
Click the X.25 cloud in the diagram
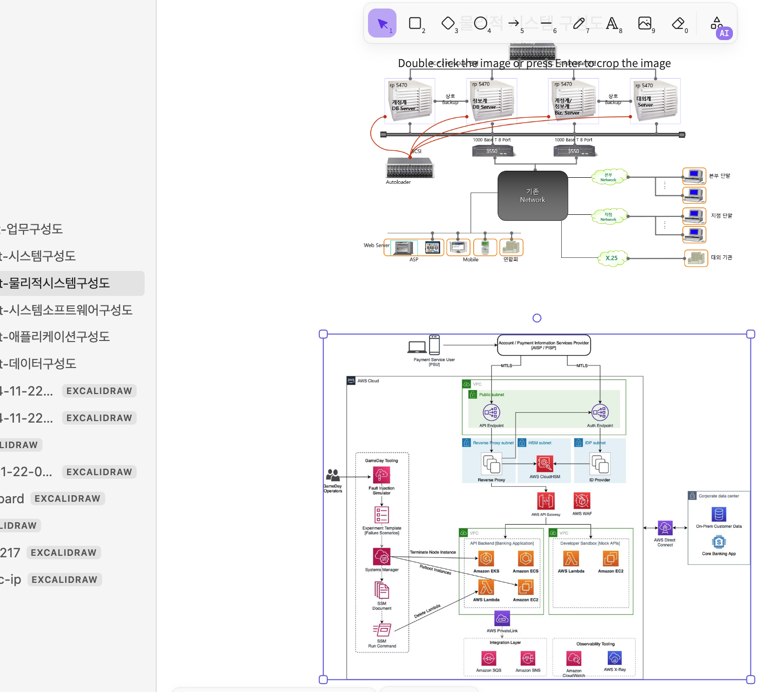[611, 258]
